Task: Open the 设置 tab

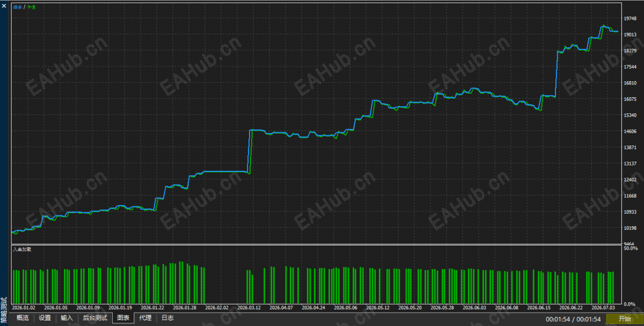Action: [x=45, y=318]
